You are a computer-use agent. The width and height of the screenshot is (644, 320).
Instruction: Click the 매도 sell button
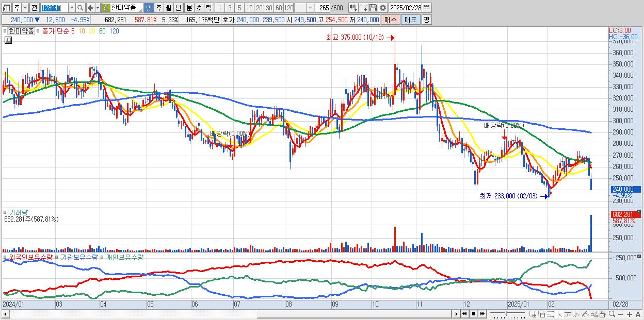pos(410,20)
